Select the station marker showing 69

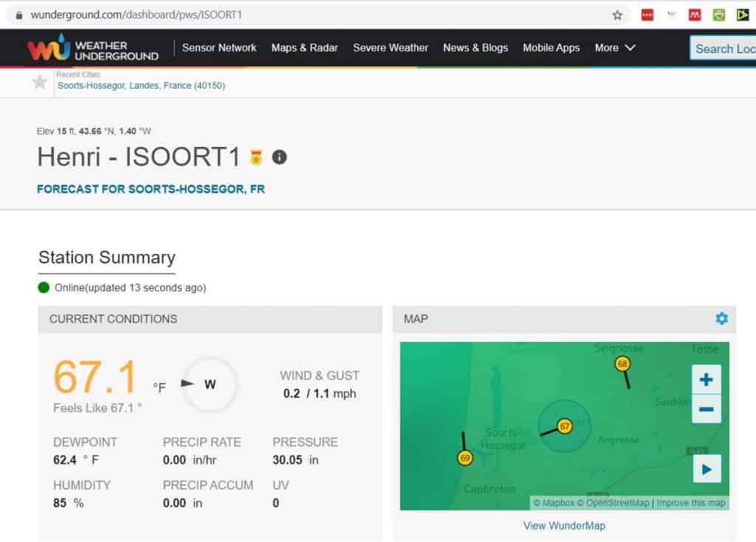(465, 458)
